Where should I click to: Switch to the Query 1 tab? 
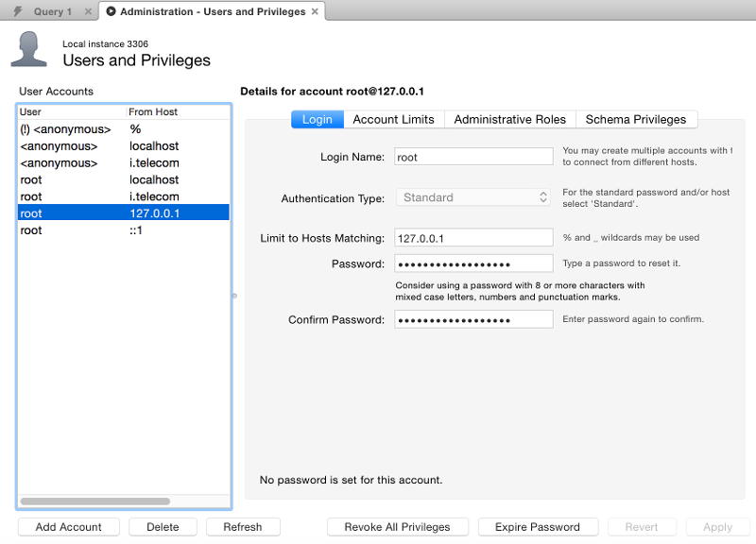tap(52, 11)
